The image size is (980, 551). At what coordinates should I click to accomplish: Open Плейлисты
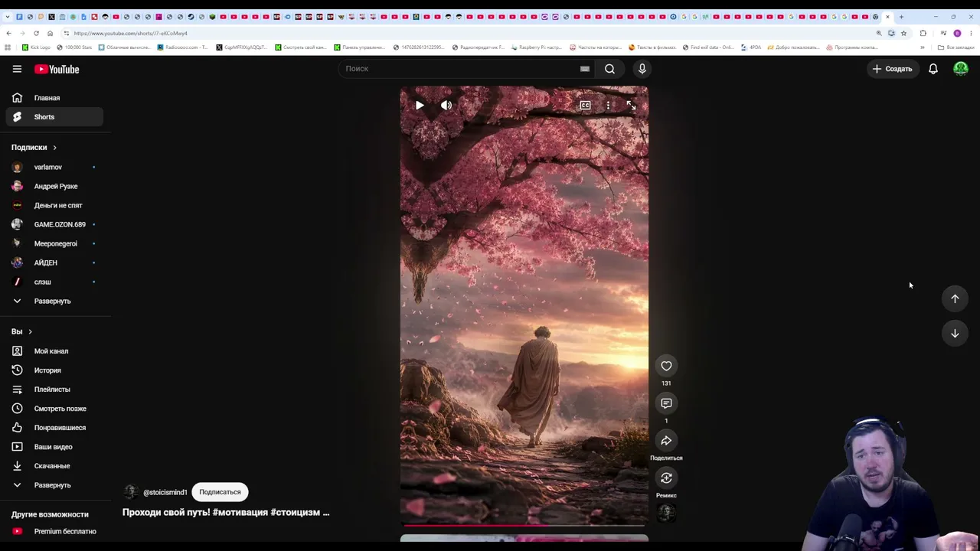click(x=54, y=390)
